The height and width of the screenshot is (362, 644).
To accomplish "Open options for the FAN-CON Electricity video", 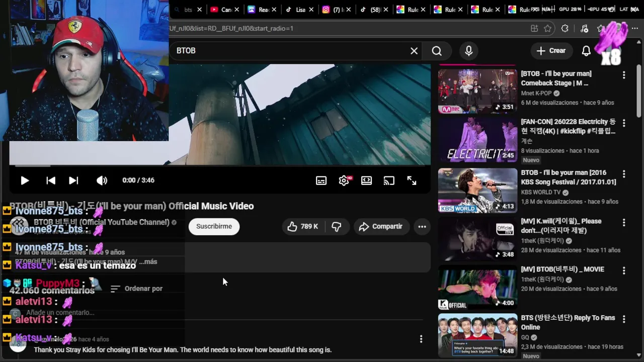I will [x=624, y=123].
